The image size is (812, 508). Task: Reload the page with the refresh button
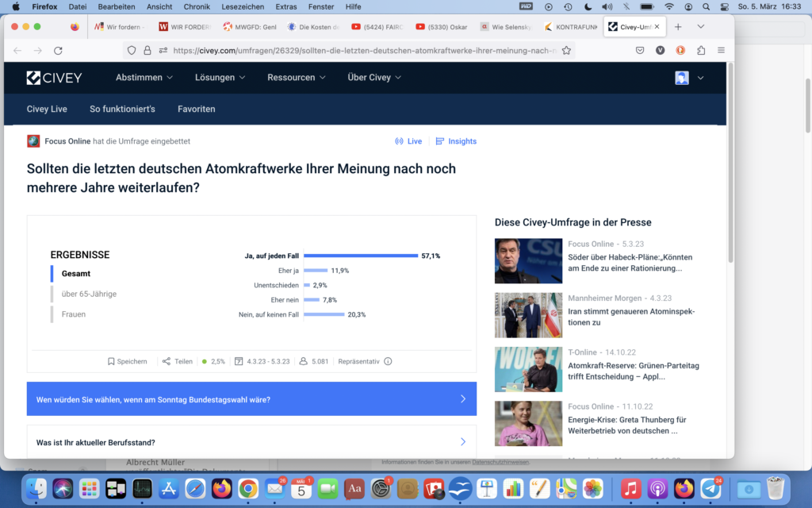click(58, 50)
